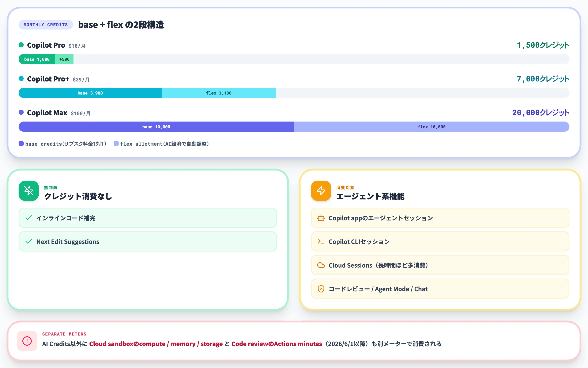Screen dimensions: 588x368
Task: Click the robot icon beside Copilot app session
Action: point(321,218)
